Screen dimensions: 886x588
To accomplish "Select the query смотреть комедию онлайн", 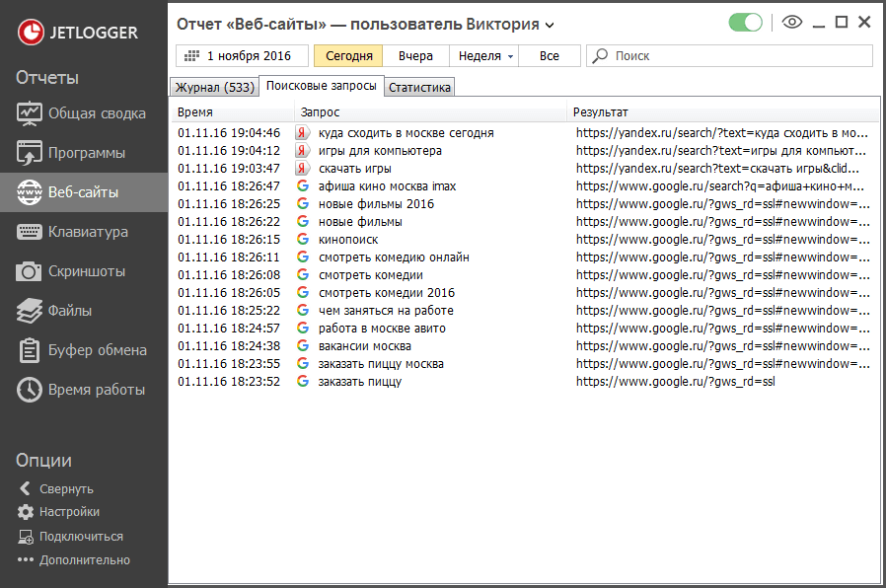I will click(x=394, y=257).
